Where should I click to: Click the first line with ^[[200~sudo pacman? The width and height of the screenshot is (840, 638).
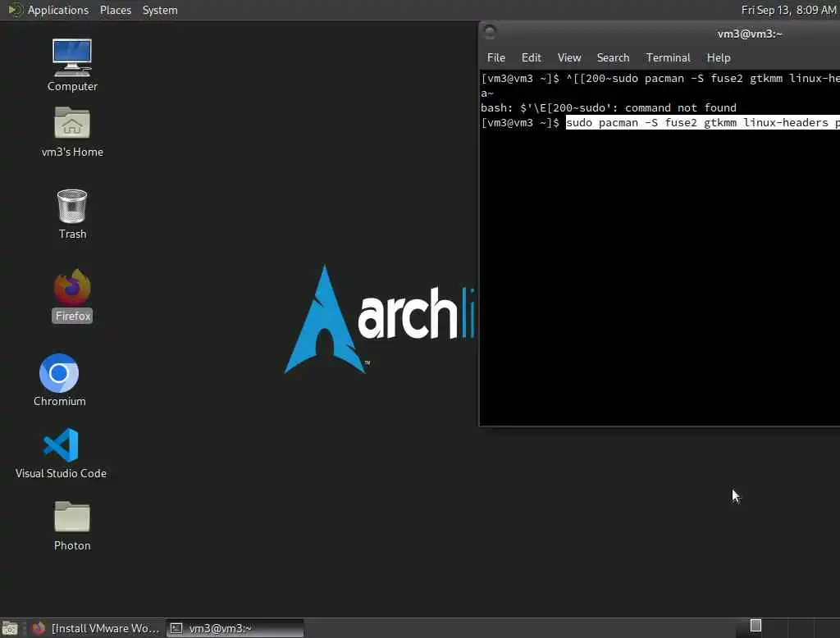coord(660,78)
